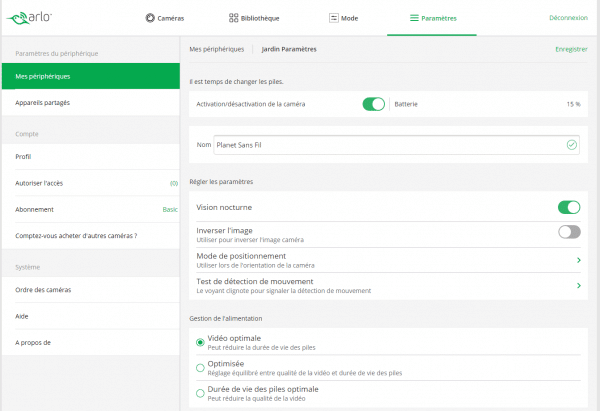600x411 pixels.
Task: Select Durée de vie des piles optimale
Action: (200, 393)
